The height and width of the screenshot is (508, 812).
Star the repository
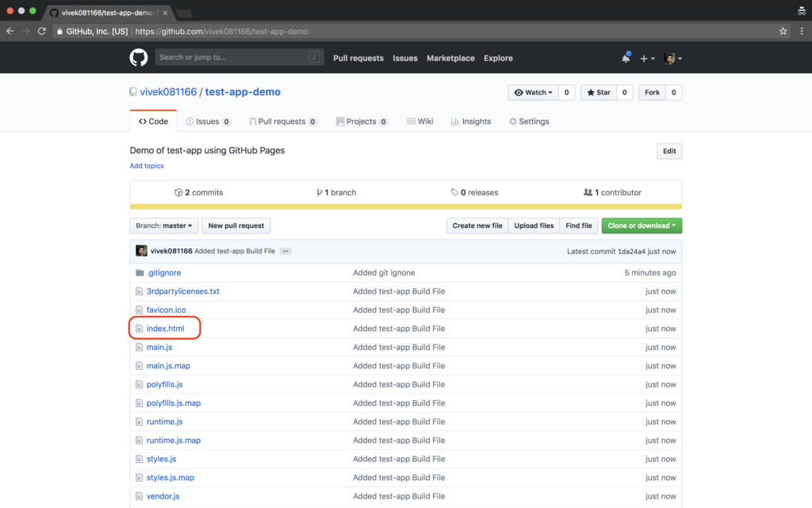click(x=599, y=92)
